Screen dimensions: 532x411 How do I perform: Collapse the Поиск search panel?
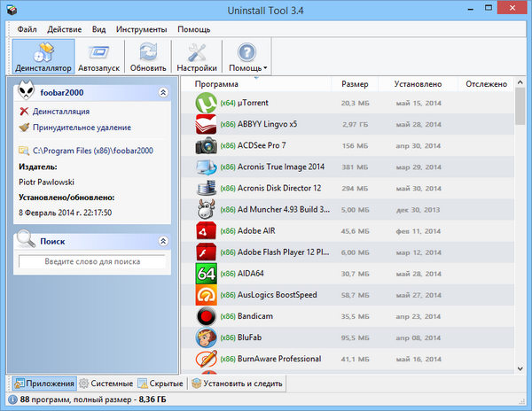162,241
